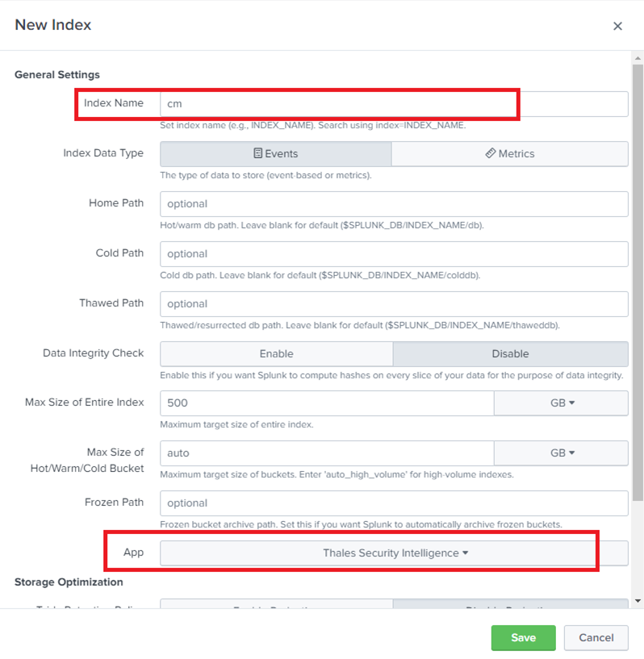The image size is (644, 659).
Task: Edit the Max Size of Entire Index value
Action: (326, 402)
